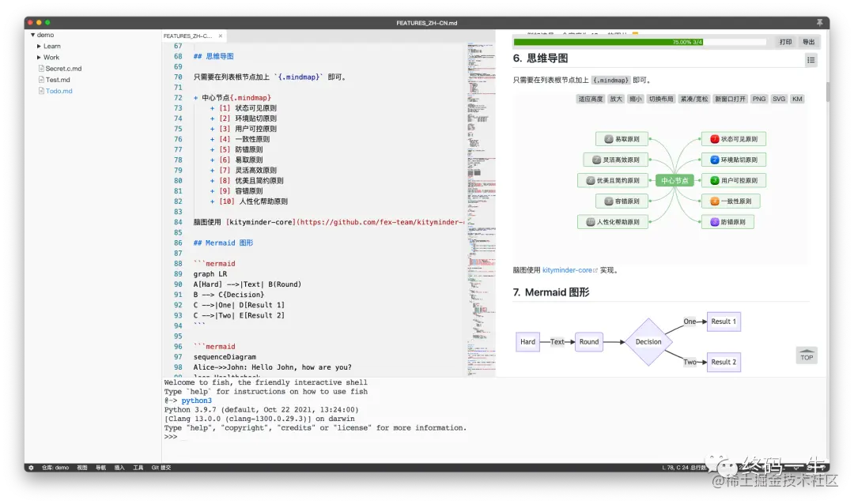Open the 视图 menu
This screenshot has height=504, width=854.
coord(81,468)
